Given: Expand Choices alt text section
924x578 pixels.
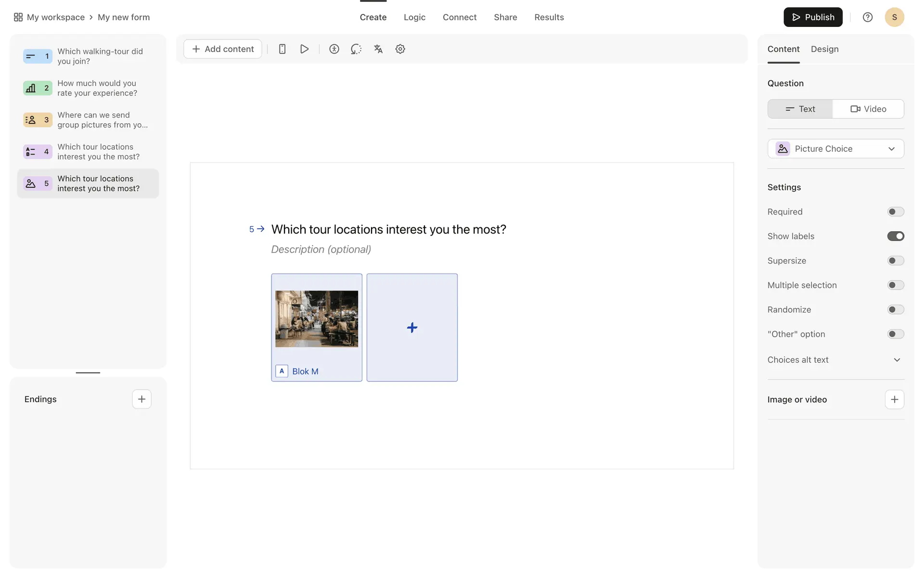Looking at the screenshot, I should click(x=897, y=360).
